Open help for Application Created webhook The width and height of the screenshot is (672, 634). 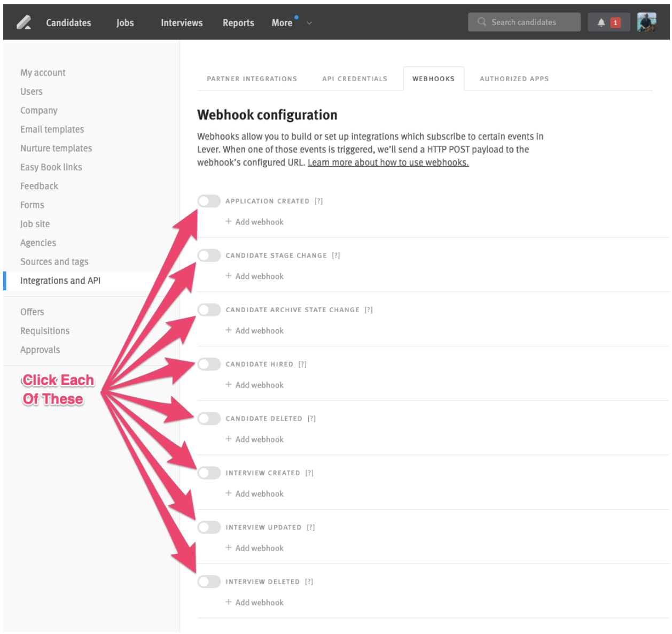click(319, 201)
